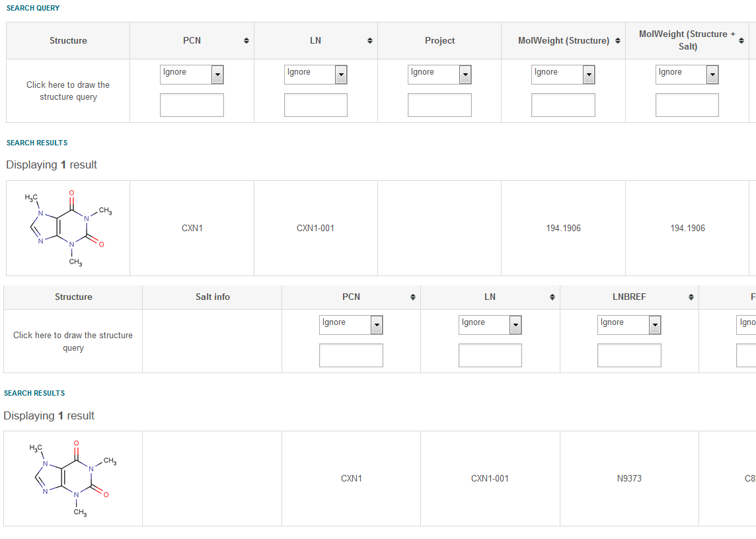Open the CXN1-001 lot record
This screenshot has width=756, height=539.
click(x=315, y=227)
